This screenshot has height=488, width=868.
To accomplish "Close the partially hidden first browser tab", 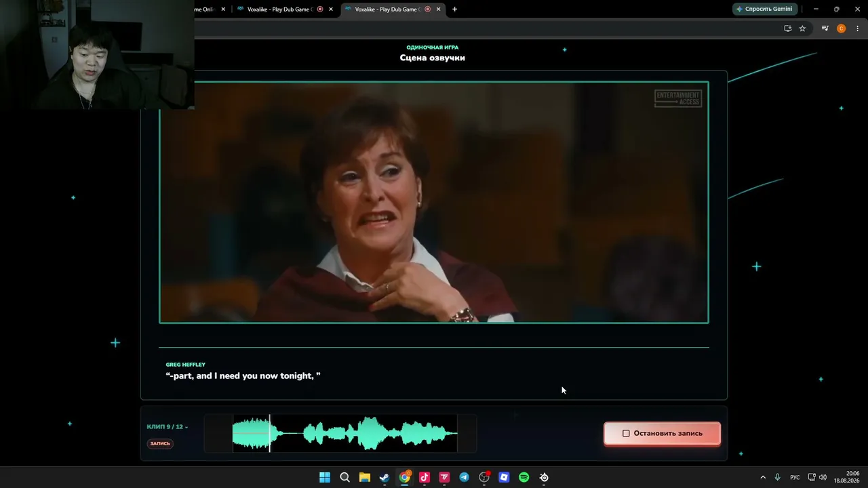I will point(223,9).
